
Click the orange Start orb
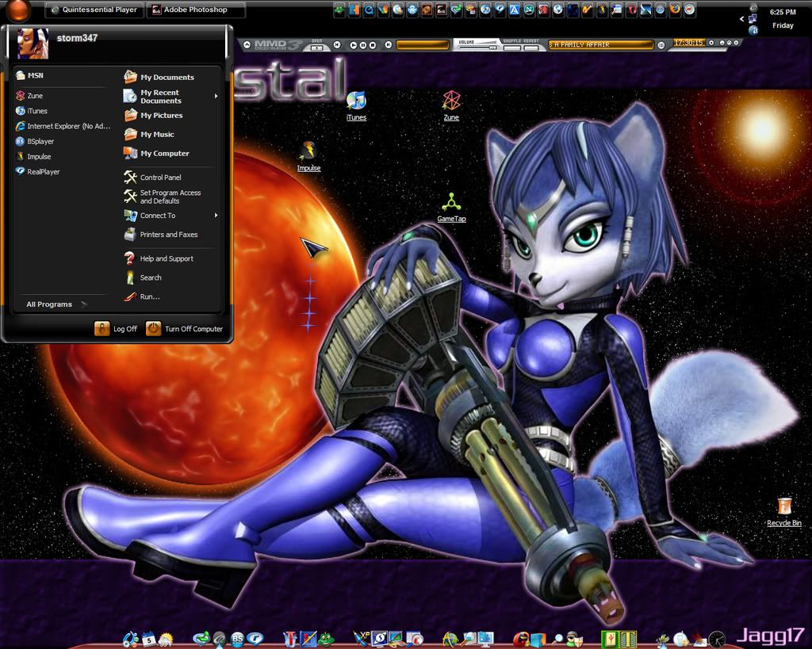[18, 10]
